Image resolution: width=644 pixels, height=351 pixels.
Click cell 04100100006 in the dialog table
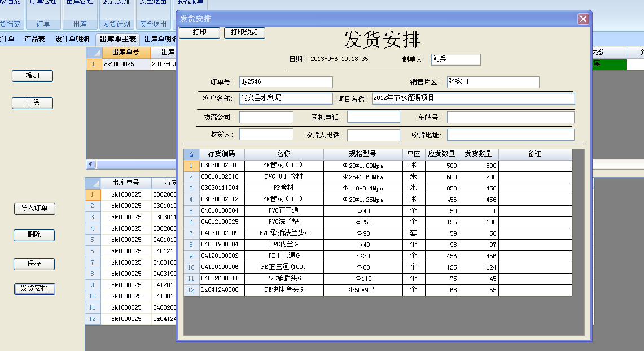coord(222,267)
